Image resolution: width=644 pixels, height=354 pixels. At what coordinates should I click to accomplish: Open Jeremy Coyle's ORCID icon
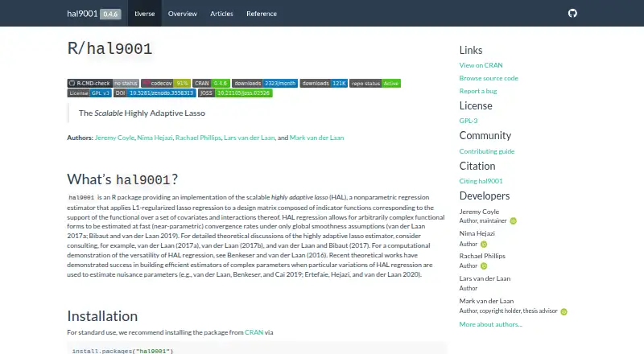coord(513,221)
